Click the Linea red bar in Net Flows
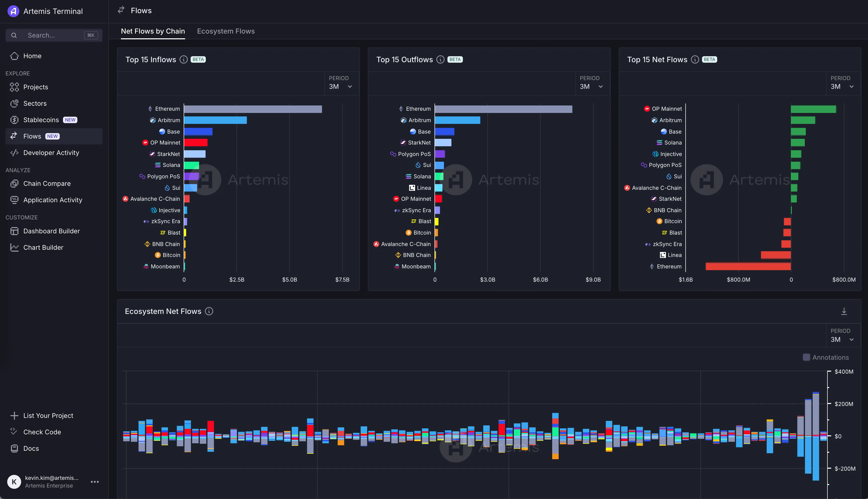 click(x=776, y=255)
